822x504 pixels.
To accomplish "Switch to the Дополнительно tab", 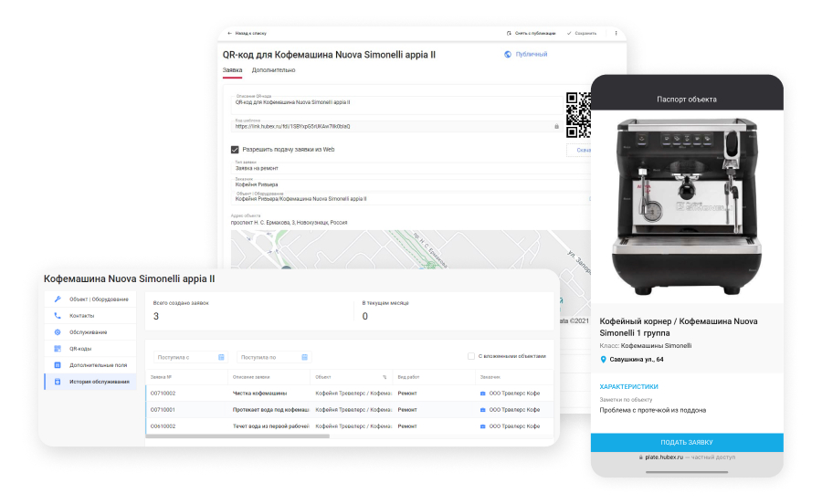I will [x=273, y=70].
